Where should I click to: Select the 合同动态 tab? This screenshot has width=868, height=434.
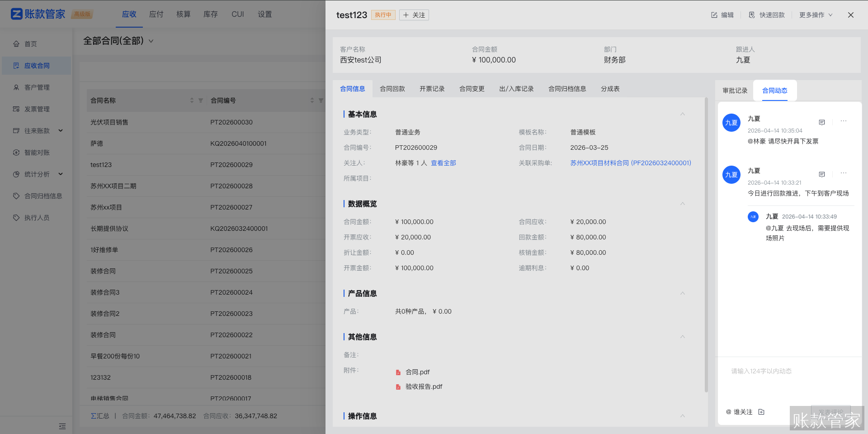[775, 91]
